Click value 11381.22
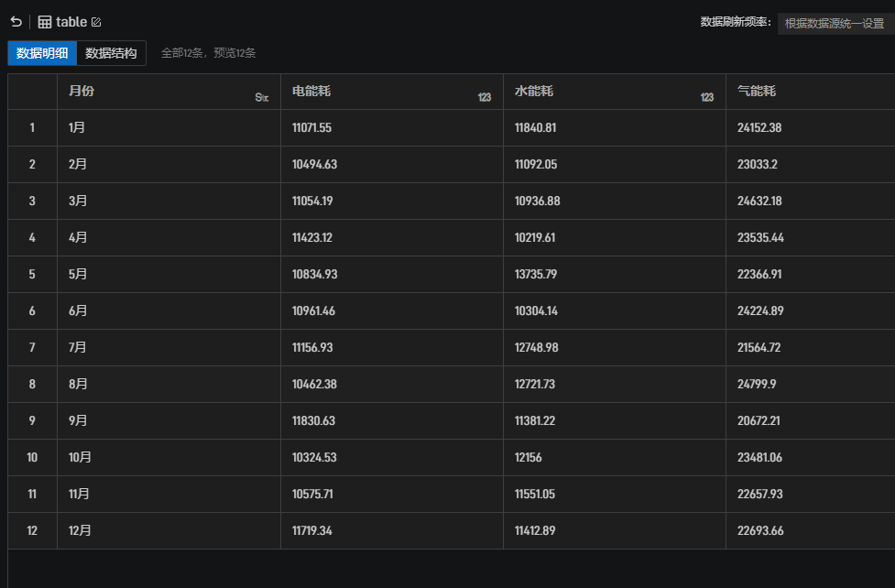Viewport: 895px width, 588px height. pos(535,420)
